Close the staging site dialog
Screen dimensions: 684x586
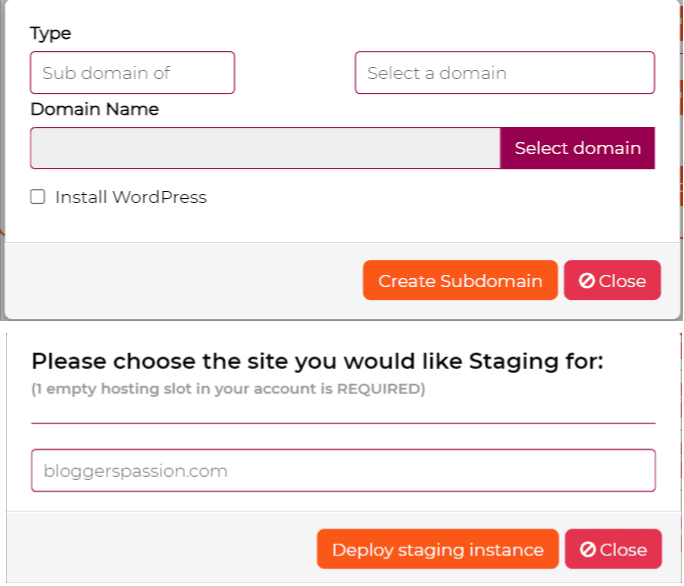(x=613, y=549)
